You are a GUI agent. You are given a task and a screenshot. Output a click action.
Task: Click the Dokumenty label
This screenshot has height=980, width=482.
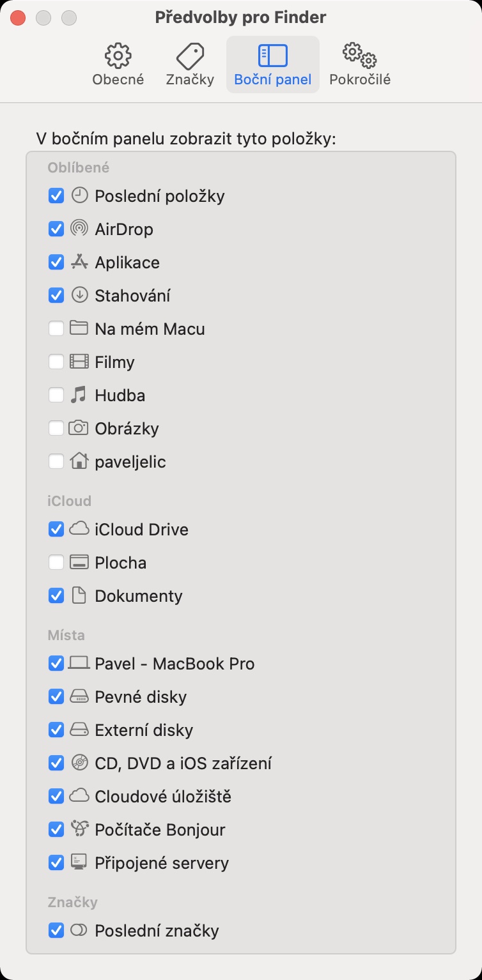click(x=139, y=596)
